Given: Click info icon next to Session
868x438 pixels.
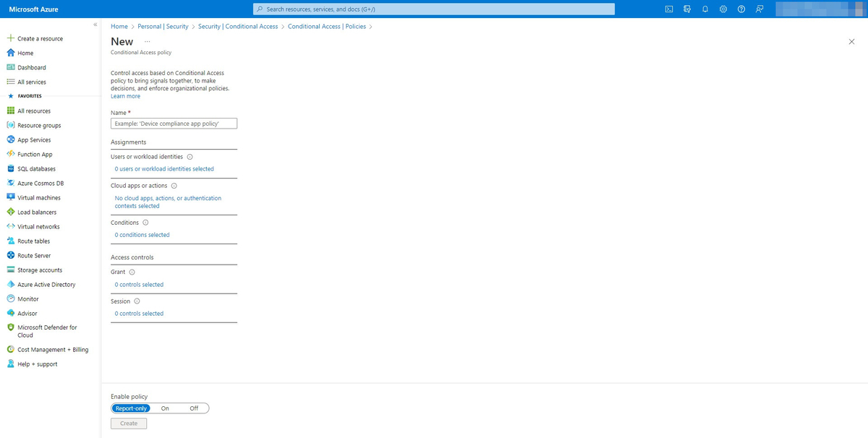Looking at the screenshot, I should coord(137,301).
